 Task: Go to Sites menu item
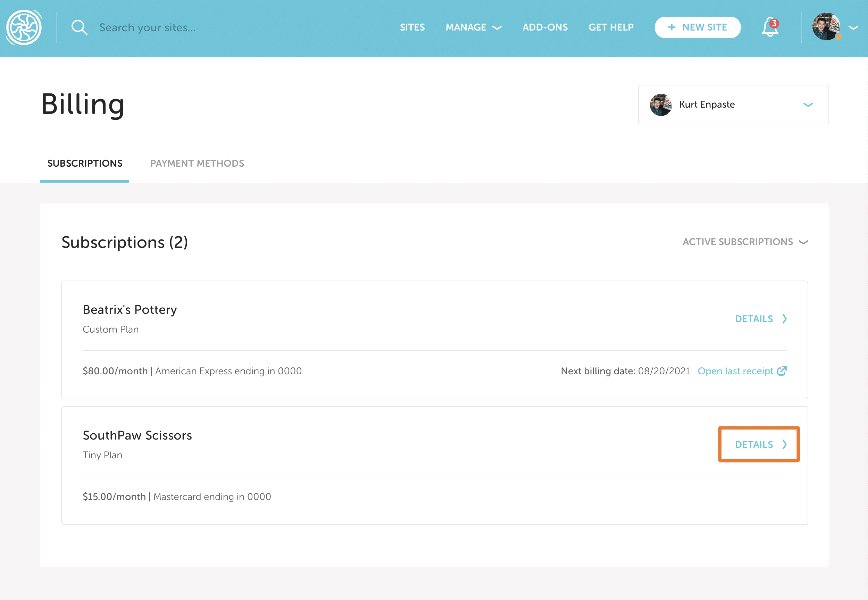click(x=412, y=27)
